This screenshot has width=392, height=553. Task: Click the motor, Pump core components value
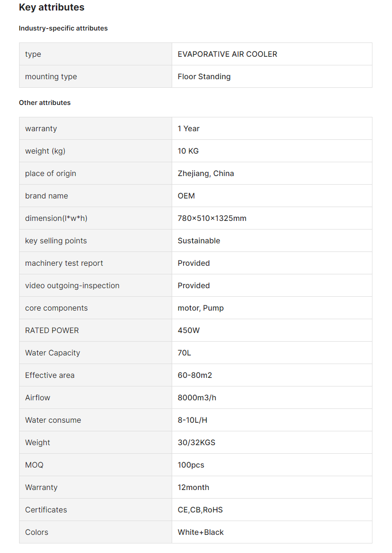tap(201, 308)
